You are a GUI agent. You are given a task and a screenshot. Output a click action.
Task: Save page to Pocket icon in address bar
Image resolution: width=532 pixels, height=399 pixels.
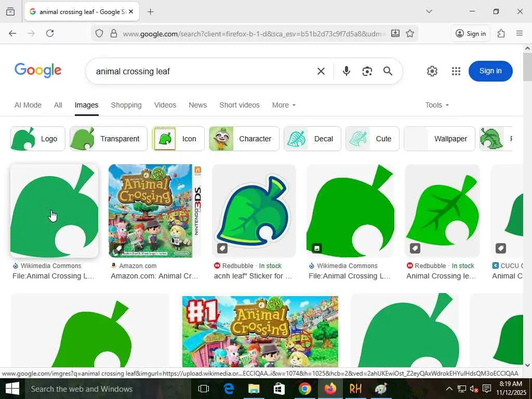click(x=395, y=33)
